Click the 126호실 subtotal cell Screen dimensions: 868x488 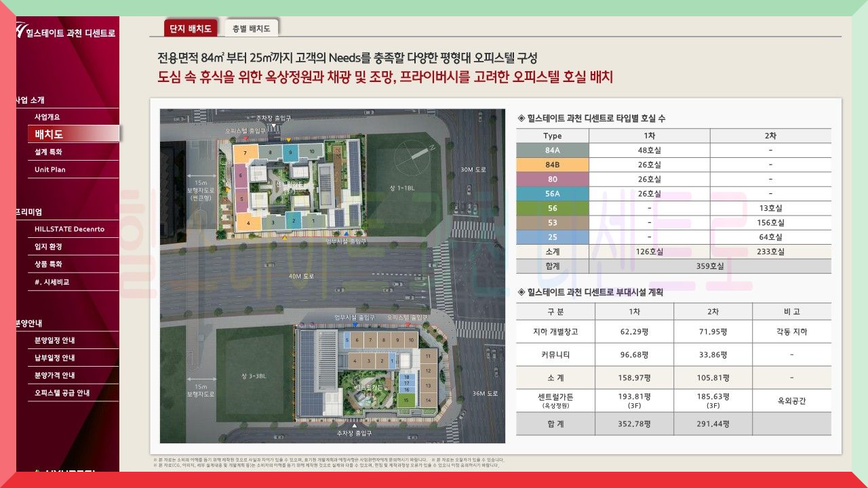click(649, 251)
